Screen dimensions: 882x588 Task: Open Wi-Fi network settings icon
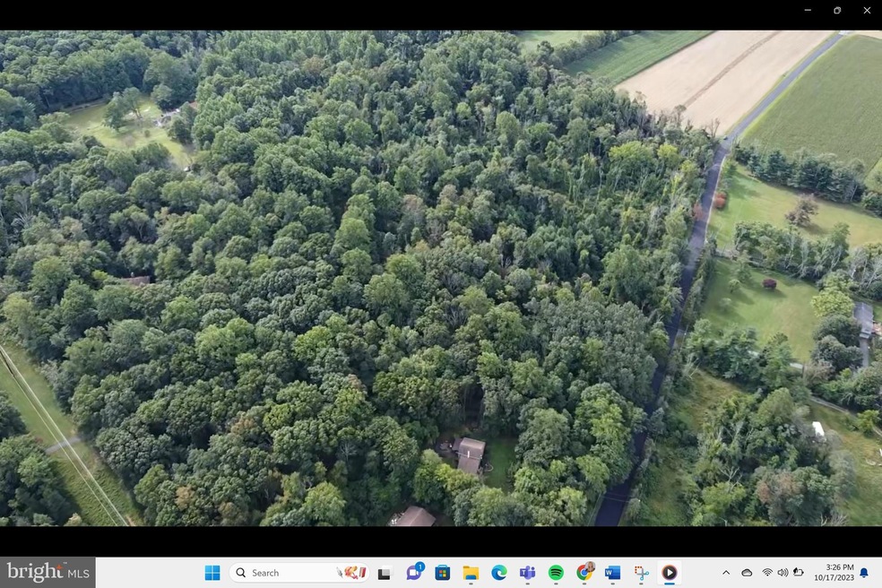[x=767, y=573]
